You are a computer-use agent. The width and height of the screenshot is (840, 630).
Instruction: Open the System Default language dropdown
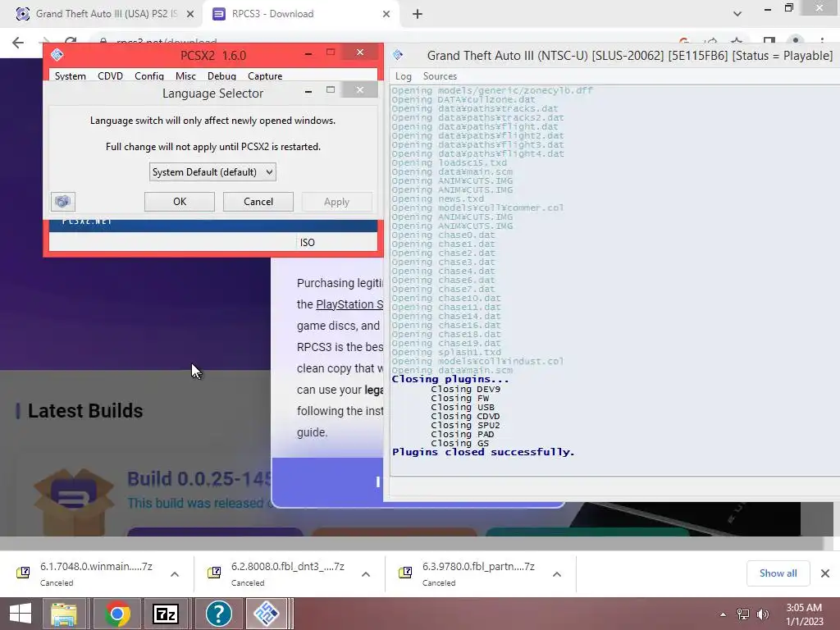(212, 172)
